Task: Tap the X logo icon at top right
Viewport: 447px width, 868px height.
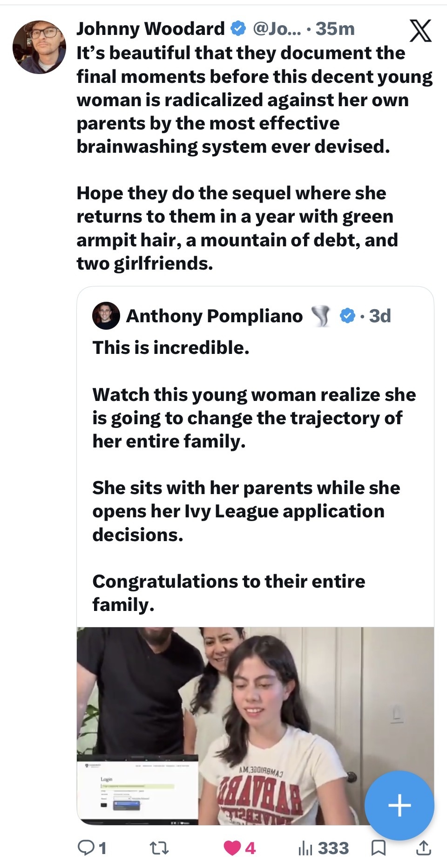Action: point(420,31)
